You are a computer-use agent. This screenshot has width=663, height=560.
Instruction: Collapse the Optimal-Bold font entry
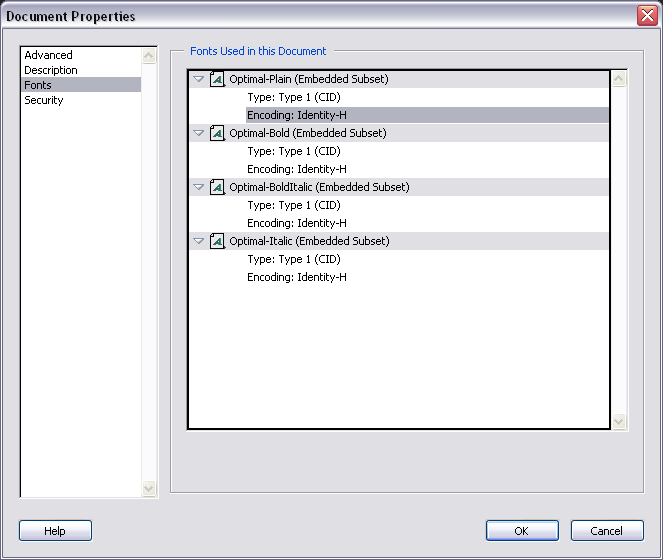coord(198,133)
